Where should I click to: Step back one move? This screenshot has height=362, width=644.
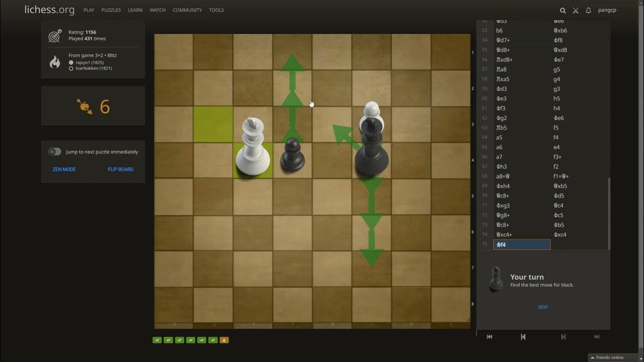523,337
